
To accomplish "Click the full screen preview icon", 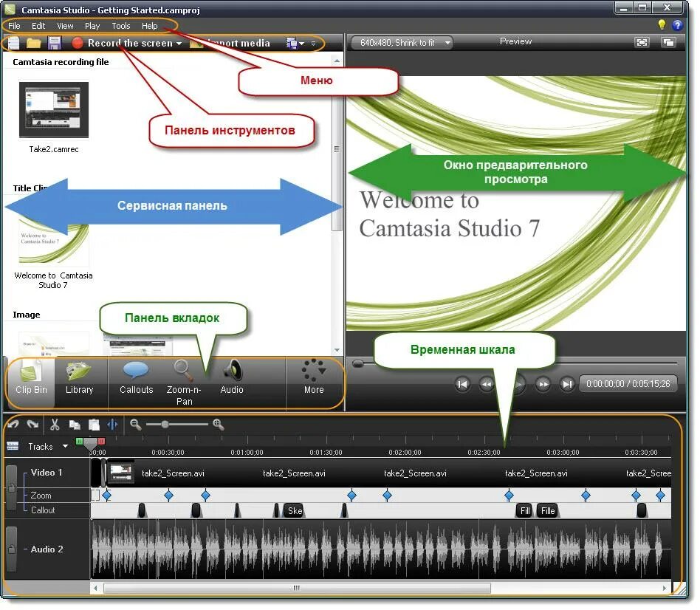I will click(642, 42).
